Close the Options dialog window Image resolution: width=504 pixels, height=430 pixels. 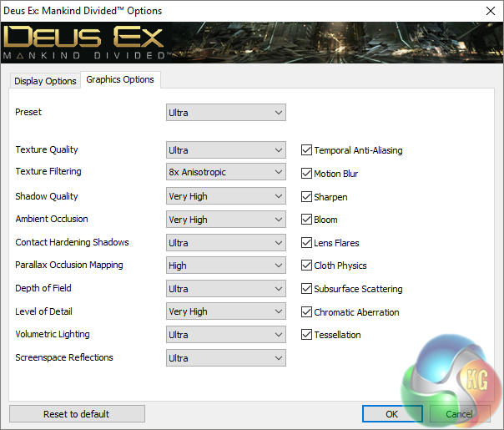click(491, 11)
